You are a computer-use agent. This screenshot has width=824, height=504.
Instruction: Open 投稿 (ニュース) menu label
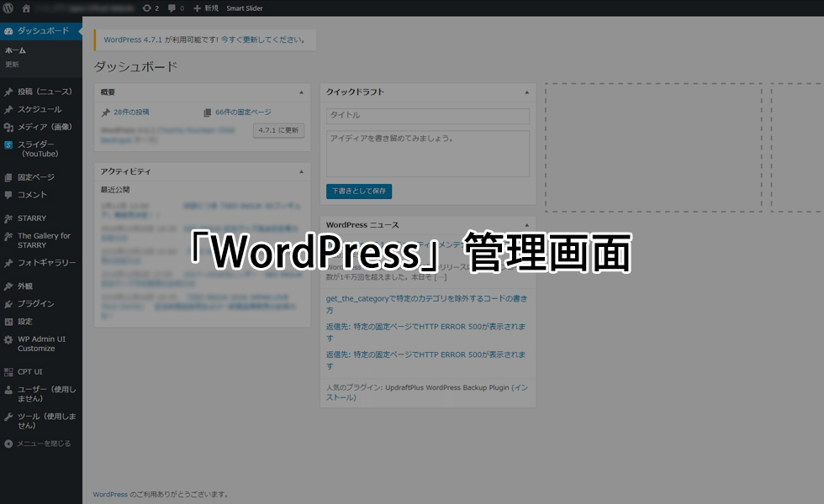[x=45, y=92]
